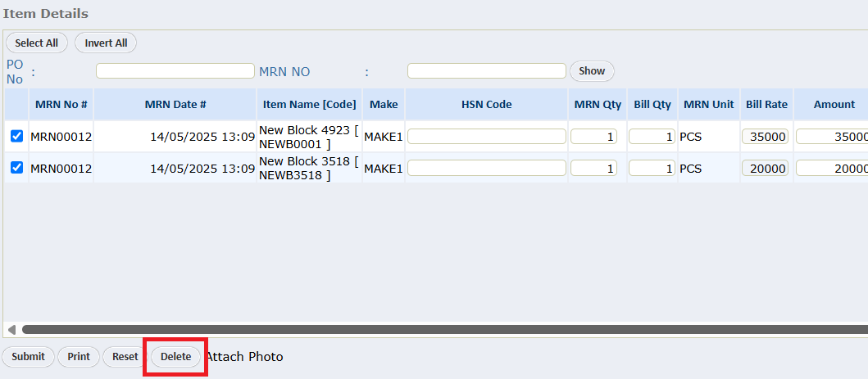Click HSN Code field for New Block 4923
868x379 pixels.
pyautogui.click(x=486, y=137)
